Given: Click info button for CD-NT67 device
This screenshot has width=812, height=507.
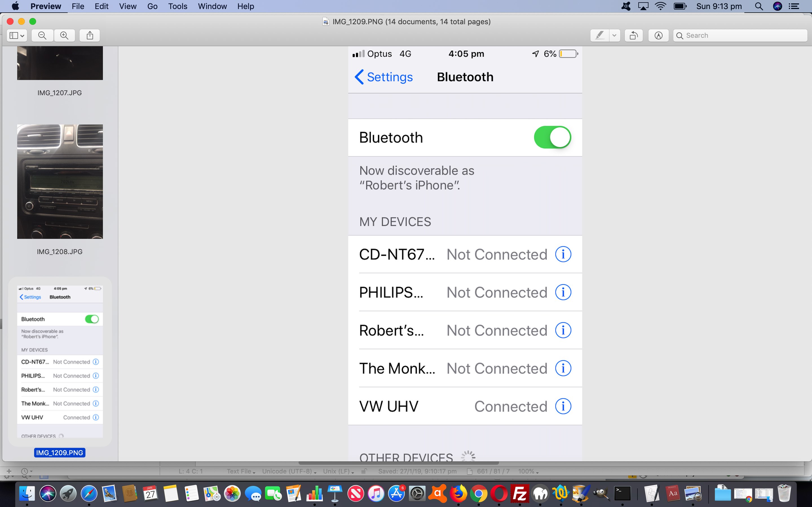Looking at the screenshot, I should click(562, 254).
